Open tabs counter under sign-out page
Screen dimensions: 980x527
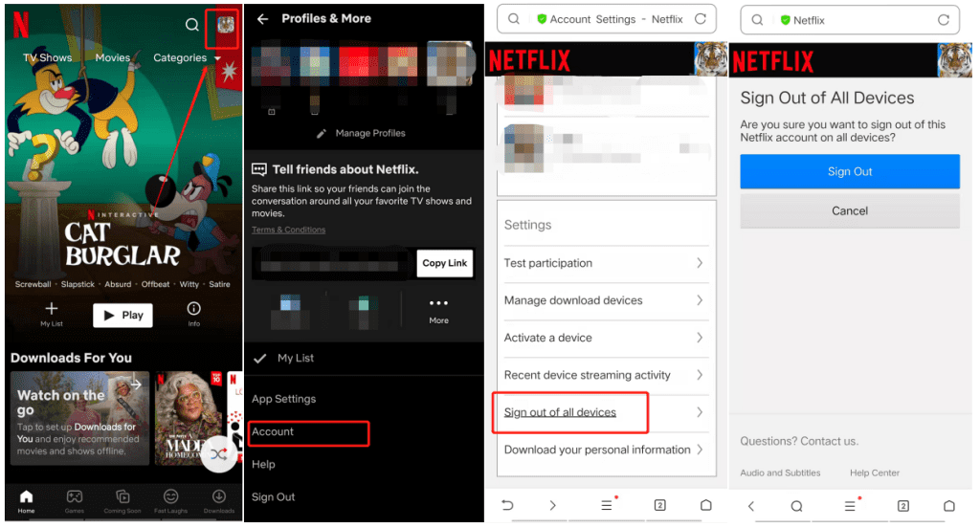[903, 506]
